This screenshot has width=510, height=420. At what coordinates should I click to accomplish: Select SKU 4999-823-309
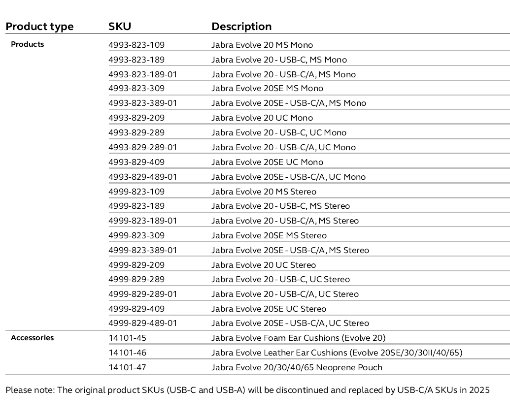coord(136,235)
